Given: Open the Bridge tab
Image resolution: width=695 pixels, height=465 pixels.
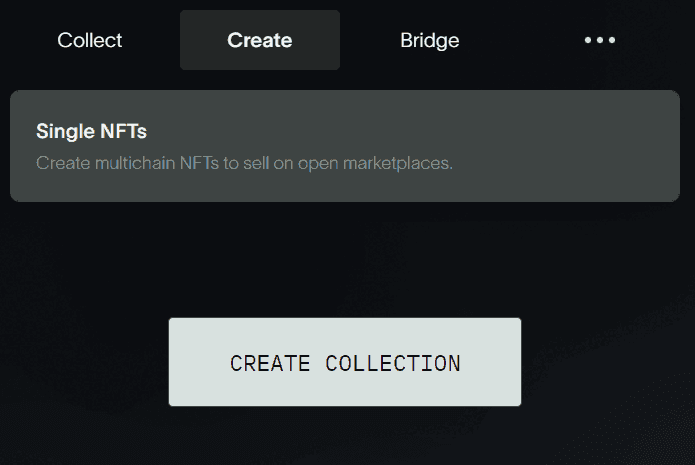Looking at the screenshot, I should [x=430, y=40].
